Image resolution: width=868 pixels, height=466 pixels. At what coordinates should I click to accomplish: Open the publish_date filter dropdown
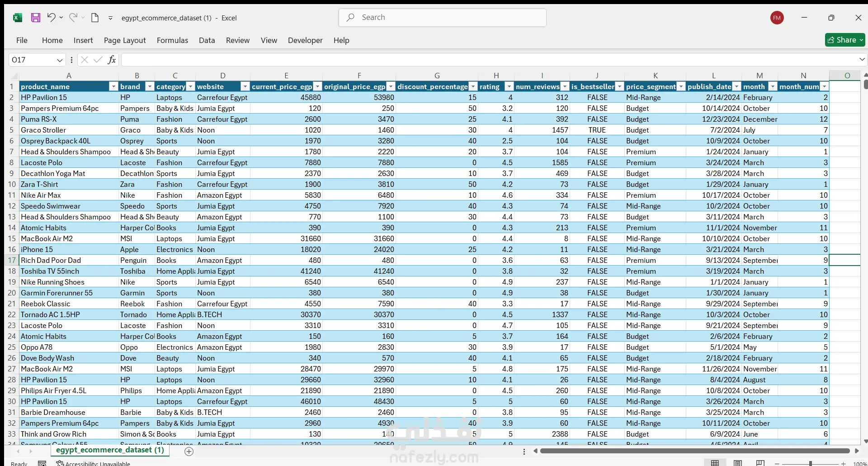click(x=736, y=86)
